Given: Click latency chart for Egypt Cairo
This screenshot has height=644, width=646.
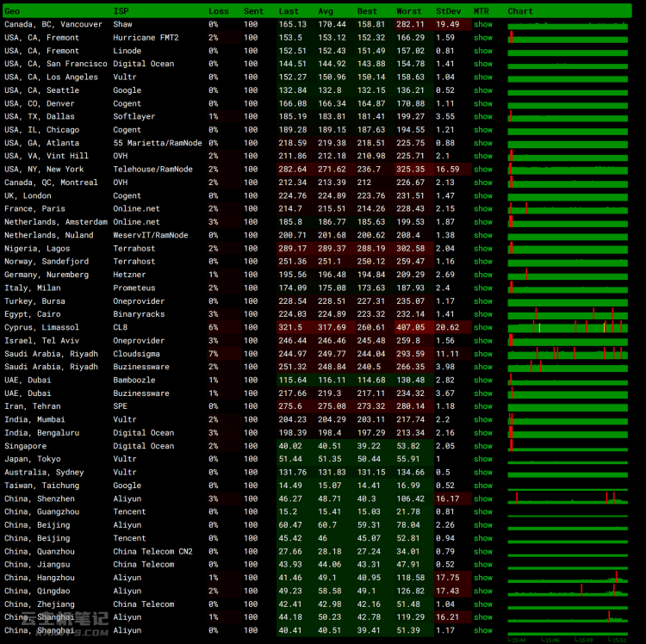Looking at the screenshot, I should (568, 314).
